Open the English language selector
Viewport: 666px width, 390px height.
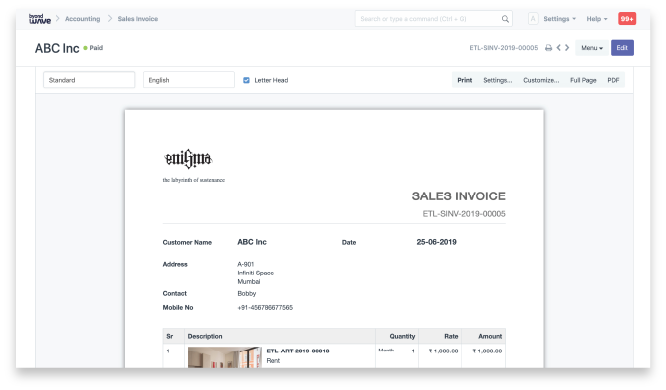[x=189, y=80]
